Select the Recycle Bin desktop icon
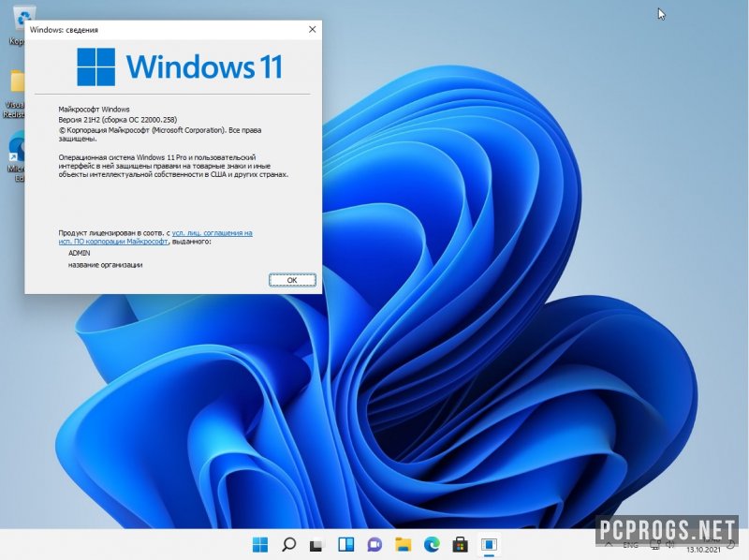 [x=17, y=24]
